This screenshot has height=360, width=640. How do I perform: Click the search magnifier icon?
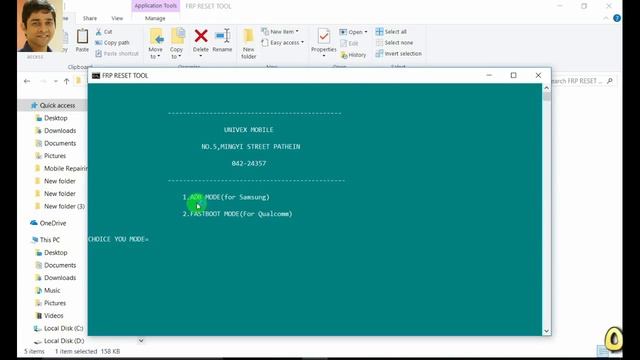(x=610, y=81)
